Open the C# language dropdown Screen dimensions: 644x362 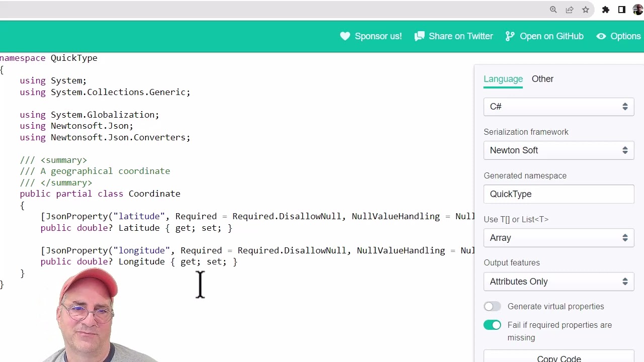[x=558, y=107]
